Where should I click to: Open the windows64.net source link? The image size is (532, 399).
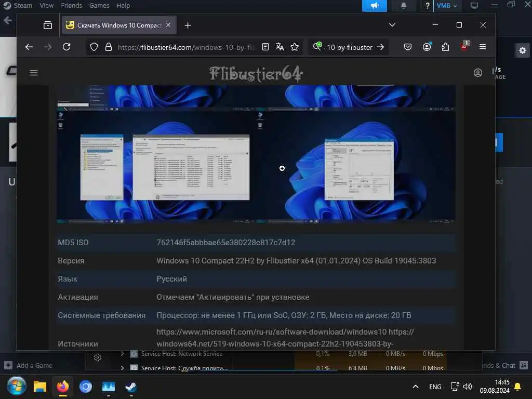click(x=275, y=344)
